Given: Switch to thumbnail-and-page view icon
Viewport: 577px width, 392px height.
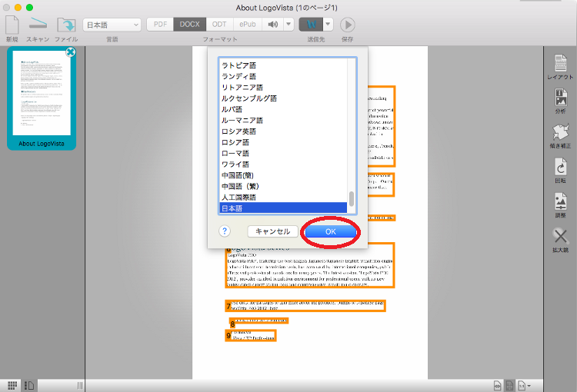Looking at the screenshot, I should coord(28,385).
